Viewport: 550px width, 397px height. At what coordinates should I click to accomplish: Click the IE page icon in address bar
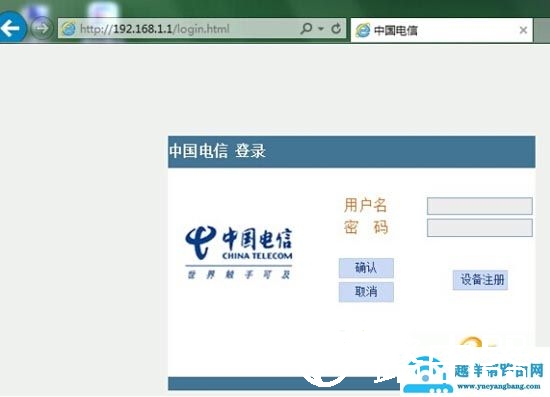tap(68, 28)
